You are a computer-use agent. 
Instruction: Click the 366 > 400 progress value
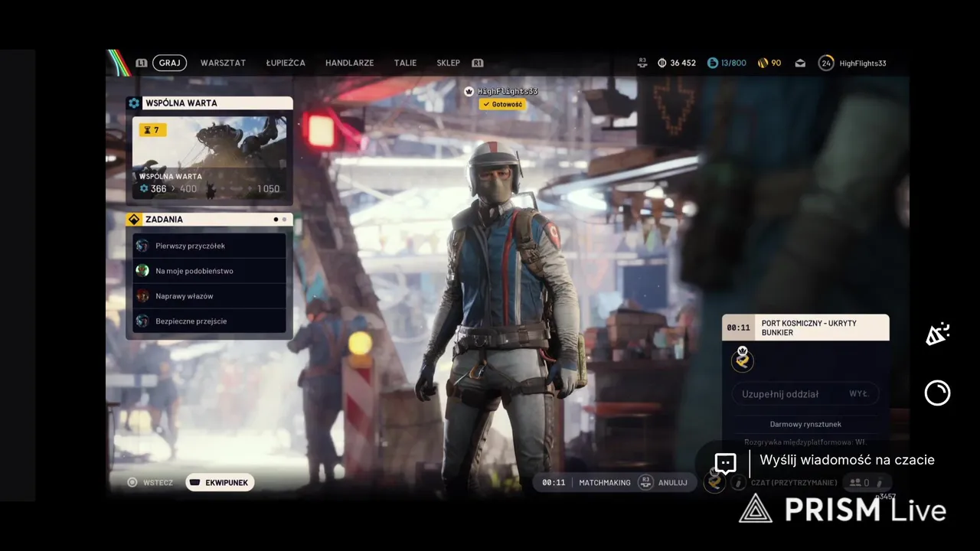(168, 189)
